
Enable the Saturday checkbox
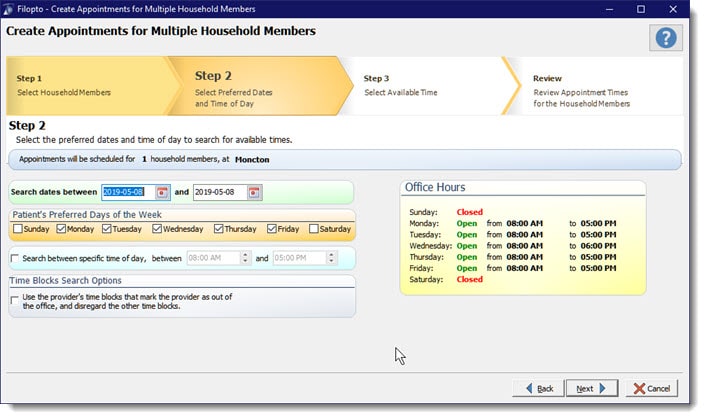click(314, 229)
